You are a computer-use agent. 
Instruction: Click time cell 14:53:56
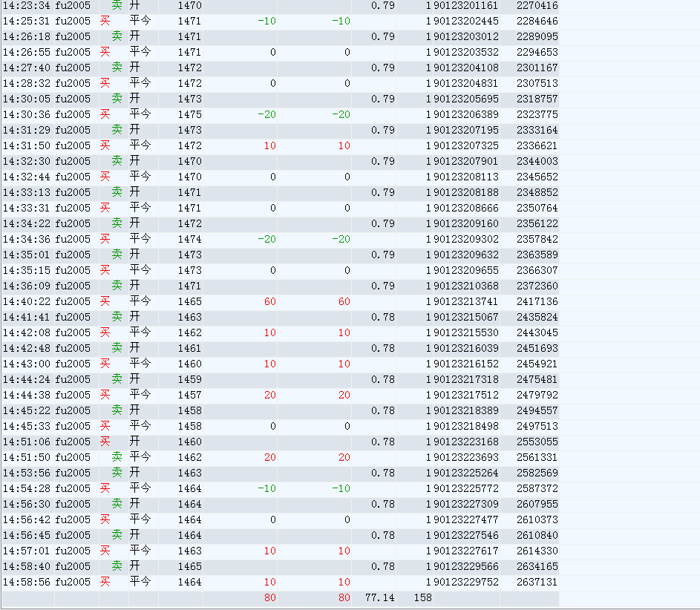click(26, 474)
